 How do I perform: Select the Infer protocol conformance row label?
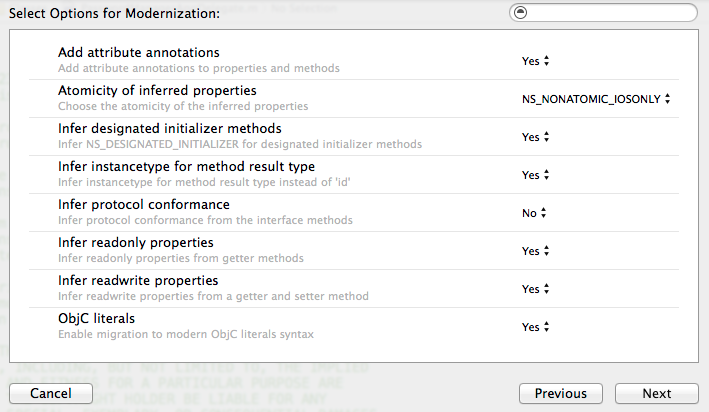pyautogui.click(x=144, y=204)
